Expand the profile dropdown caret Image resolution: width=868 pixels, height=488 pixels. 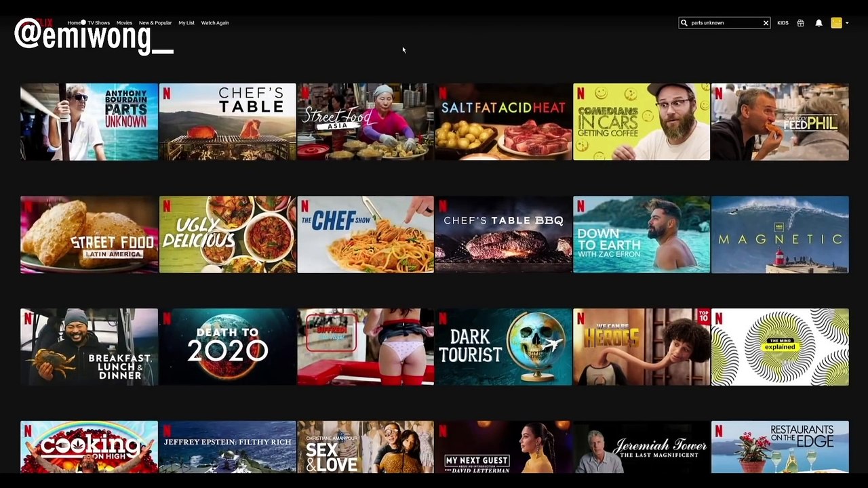pyautogui.click(x=847, y=23)
